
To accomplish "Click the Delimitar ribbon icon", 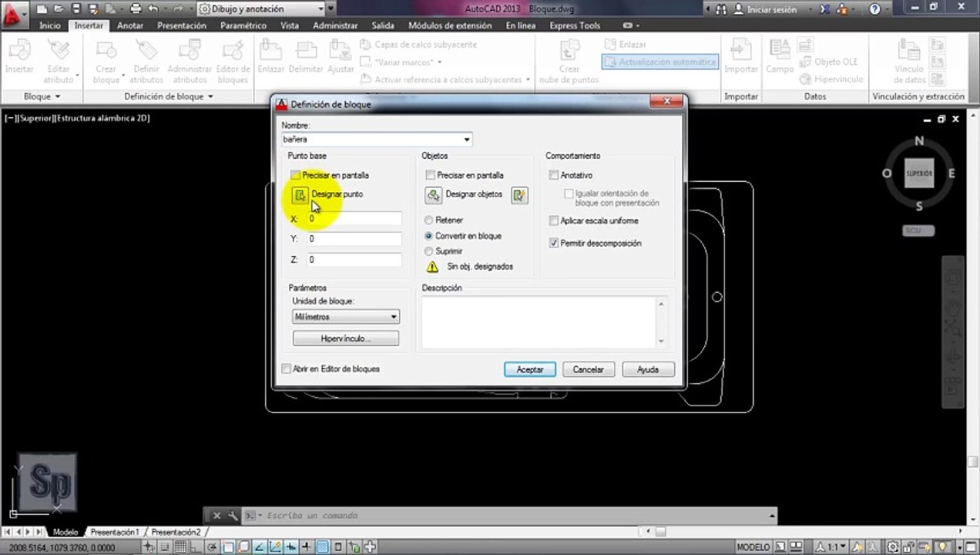I will (306, 51).
